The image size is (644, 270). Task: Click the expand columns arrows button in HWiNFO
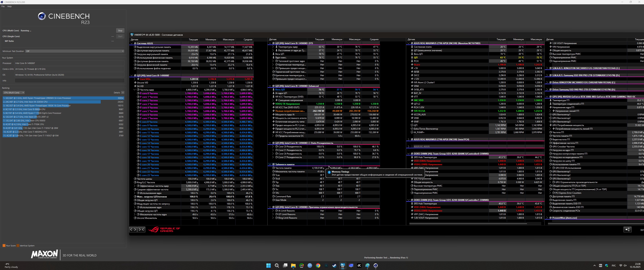[x=133, y=229]
